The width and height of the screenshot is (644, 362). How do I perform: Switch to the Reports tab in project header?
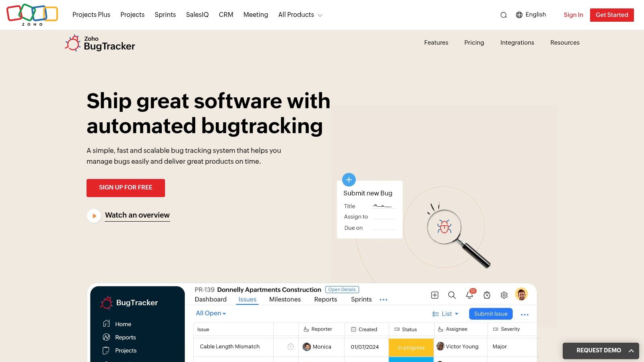pos(326,299)
